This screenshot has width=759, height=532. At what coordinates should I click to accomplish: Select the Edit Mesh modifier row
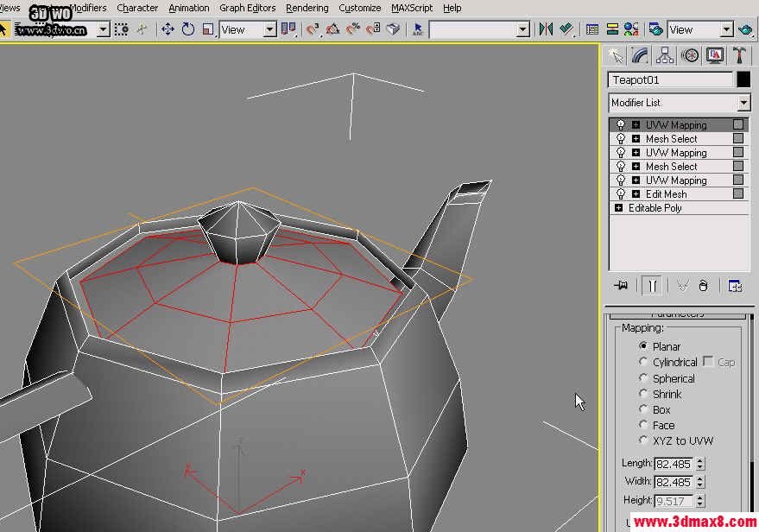click(x=679, y=194)
